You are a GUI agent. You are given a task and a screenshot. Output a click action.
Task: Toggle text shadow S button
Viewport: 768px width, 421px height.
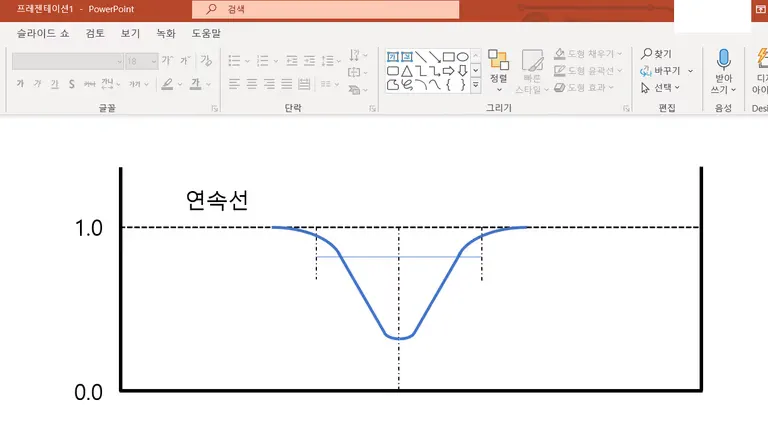[72, 84]
